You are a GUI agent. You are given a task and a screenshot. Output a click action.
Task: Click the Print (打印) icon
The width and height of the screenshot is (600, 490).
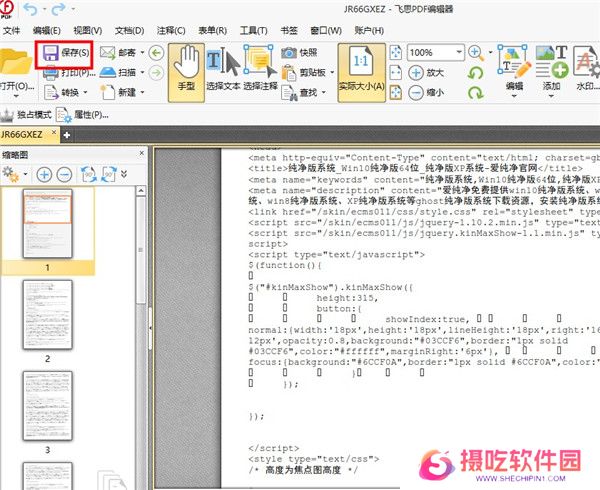point(51,73)
